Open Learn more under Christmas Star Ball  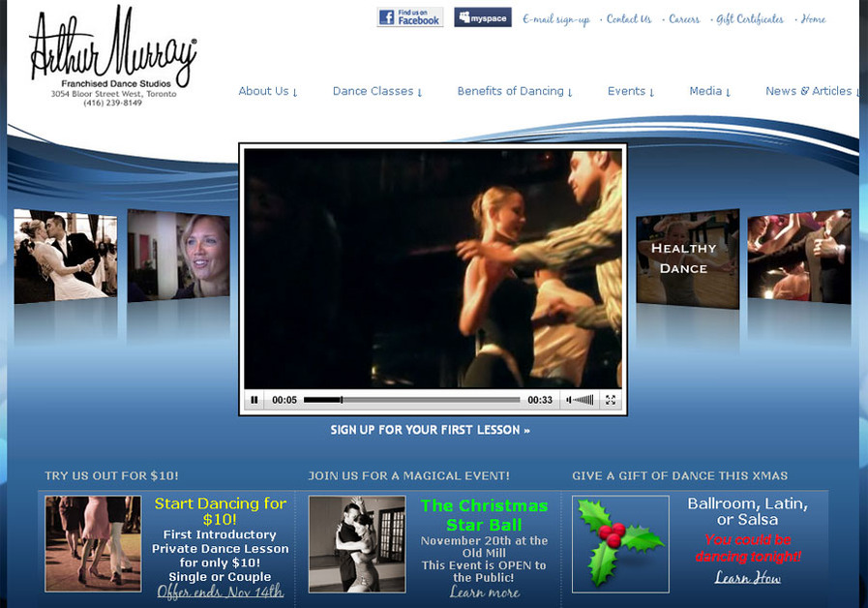(485, 592)
